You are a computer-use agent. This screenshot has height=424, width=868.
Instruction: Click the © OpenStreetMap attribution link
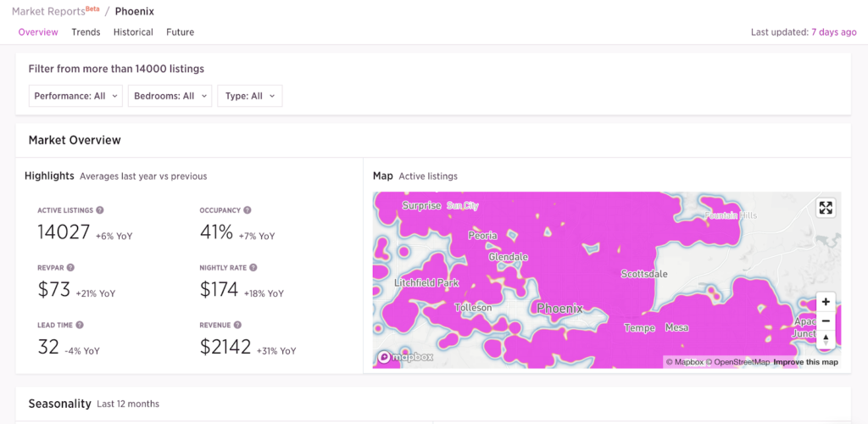click(738, 362)
